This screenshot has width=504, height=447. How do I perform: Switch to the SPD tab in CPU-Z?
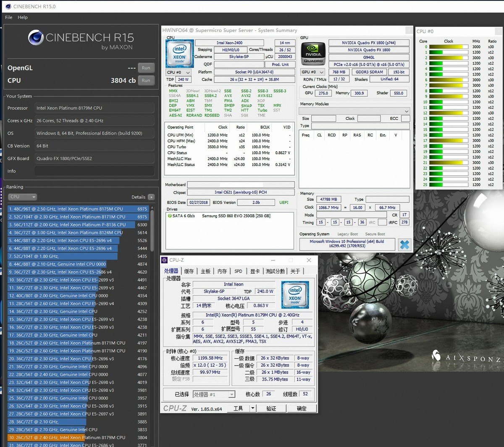click(x=239, y=271)
